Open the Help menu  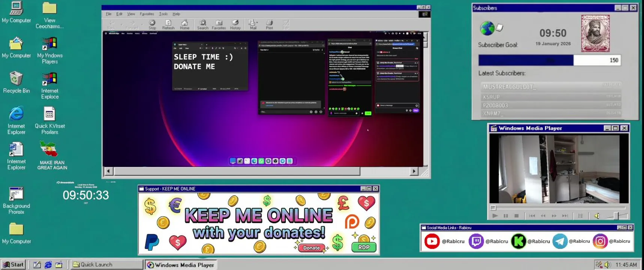pos(176,14)
